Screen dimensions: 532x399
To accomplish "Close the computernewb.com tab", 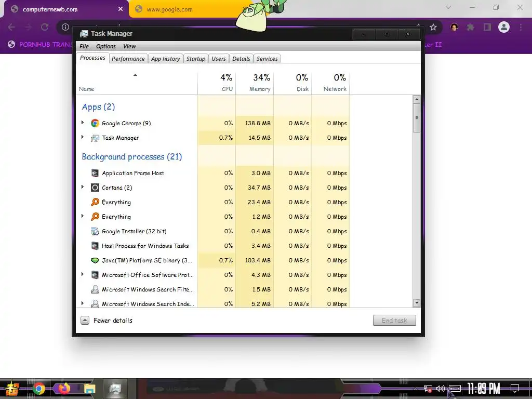I will click(x=121, y=9).
